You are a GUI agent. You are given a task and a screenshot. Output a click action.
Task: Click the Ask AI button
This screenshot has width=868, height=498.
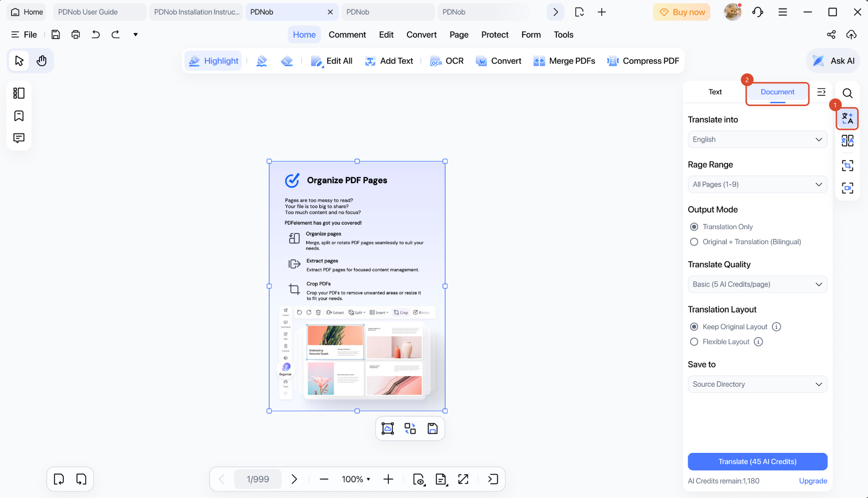pyautogui.click(x=833, y=61)
